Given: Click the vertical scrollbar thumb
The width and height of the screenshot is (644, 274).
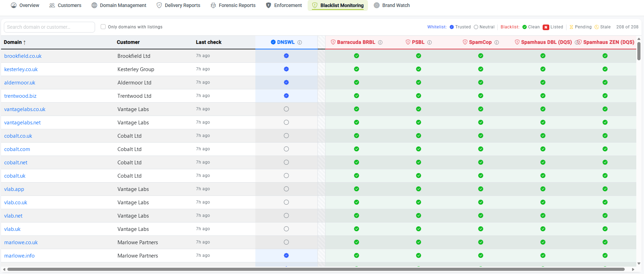Looking at the screenshot, I should pyautogui.click(x=639, y=51).
